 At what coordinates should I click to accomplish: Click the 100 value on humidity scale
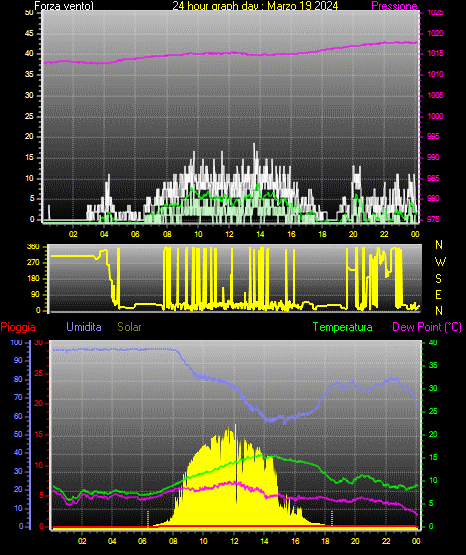click(16, 343)
